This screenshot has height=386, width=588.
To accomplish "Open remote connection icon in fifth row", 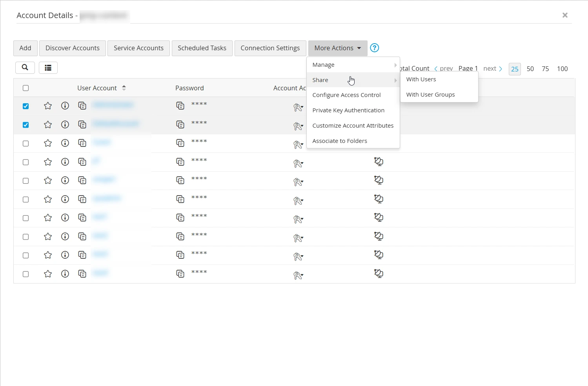I will (379, 180).
